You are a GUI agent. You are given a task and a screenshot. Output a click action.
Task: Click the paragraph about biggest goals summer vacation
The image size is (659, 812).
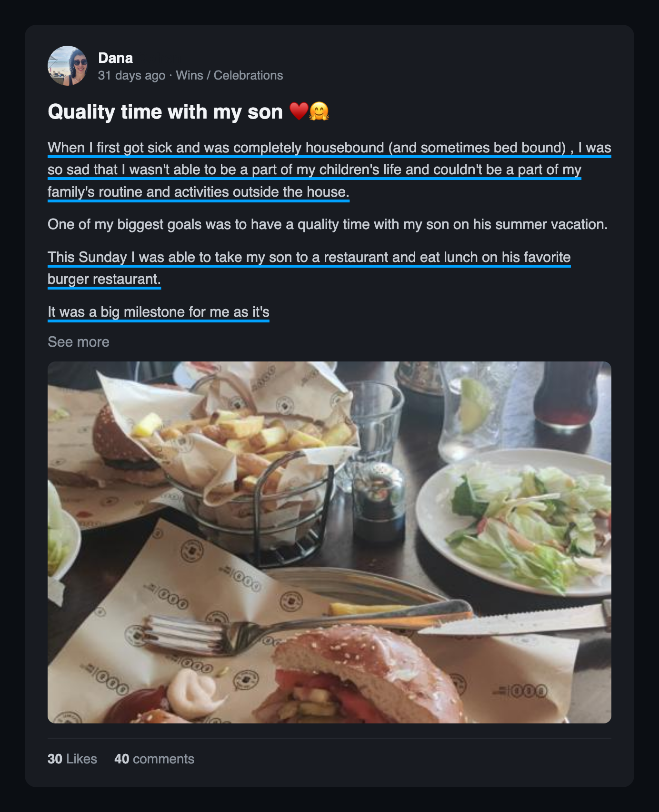[x=328, y=224]
